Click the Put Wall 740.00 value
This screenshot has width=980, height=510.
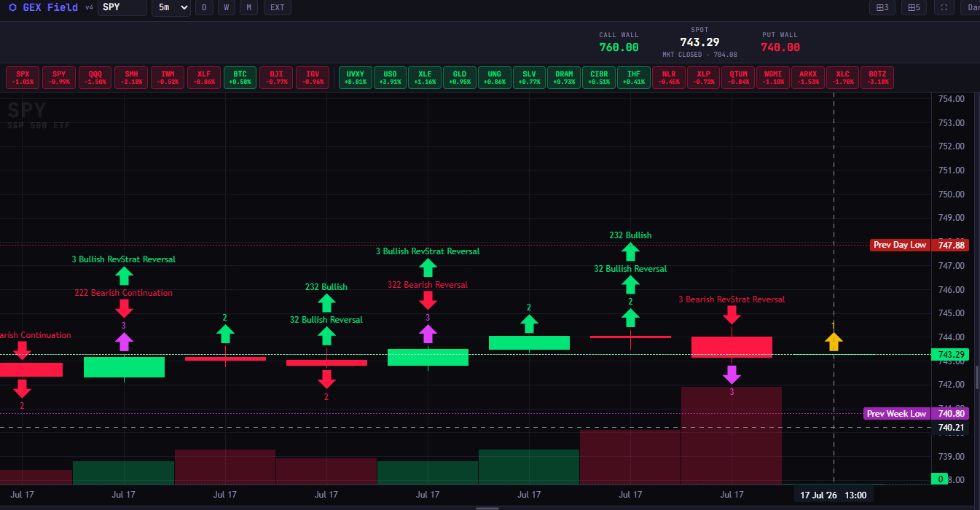780,47
